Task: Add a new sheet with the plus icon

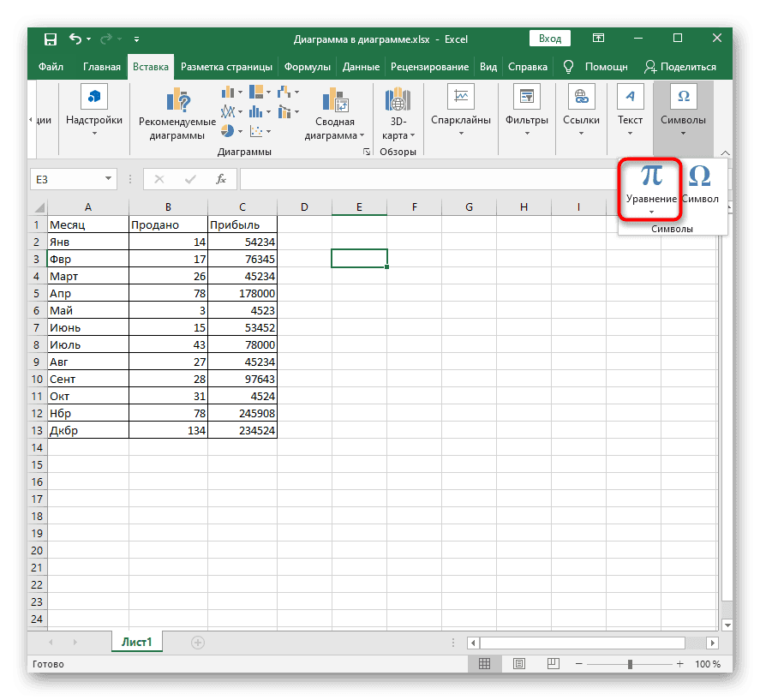Action: click(198, 642)
